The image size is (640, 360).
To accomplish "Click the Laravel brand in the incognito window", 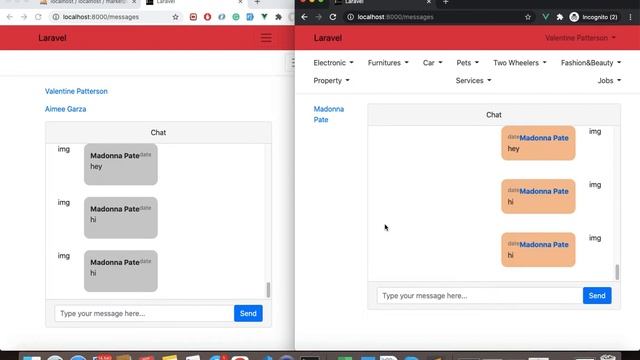I will tap(328, 38).
